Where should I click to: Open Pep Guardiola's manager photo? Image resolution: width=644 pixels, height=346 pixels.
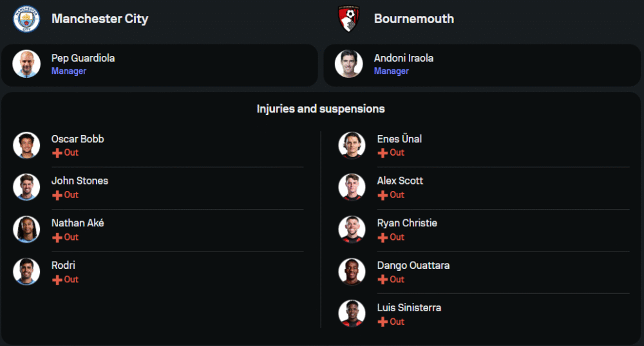pyautogui.click(x=26, y=64)
